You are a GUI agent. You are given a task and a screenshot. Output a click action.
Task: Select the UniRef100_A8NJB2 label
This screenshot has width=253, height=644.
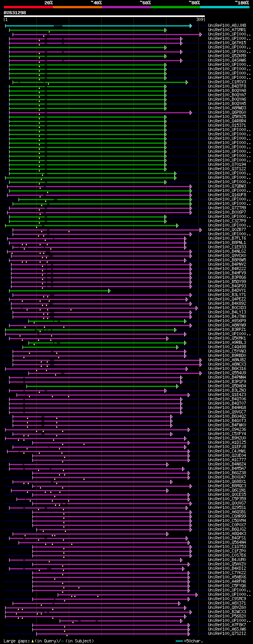point(227,360)
